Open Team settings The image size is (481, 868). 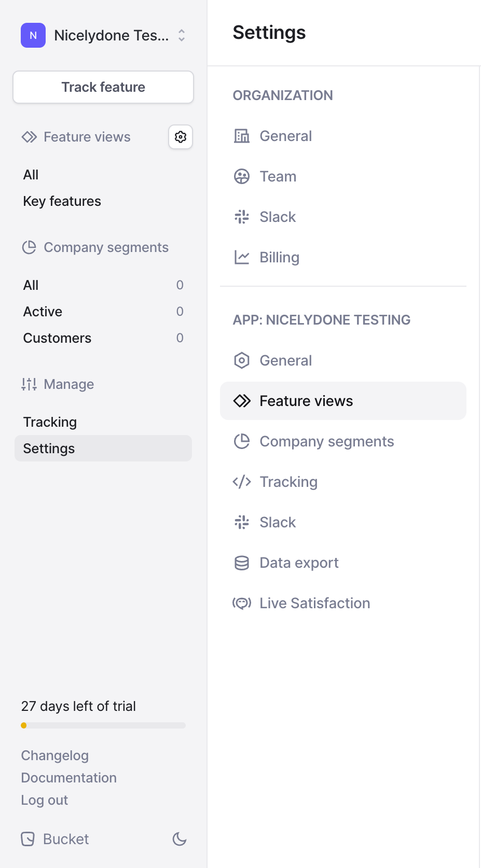(x=343, y=176)
